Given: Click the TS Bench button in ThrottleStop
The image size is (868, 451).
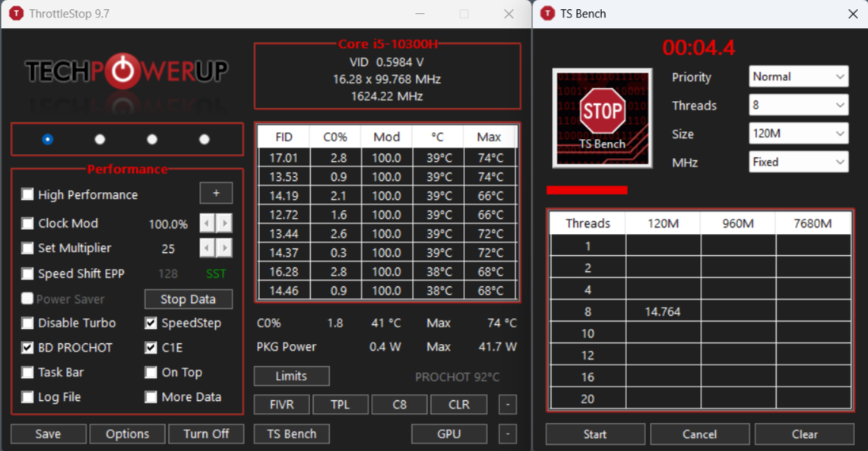Looking at the screenshot, I should pyautogui.click(x=292, y=434).
